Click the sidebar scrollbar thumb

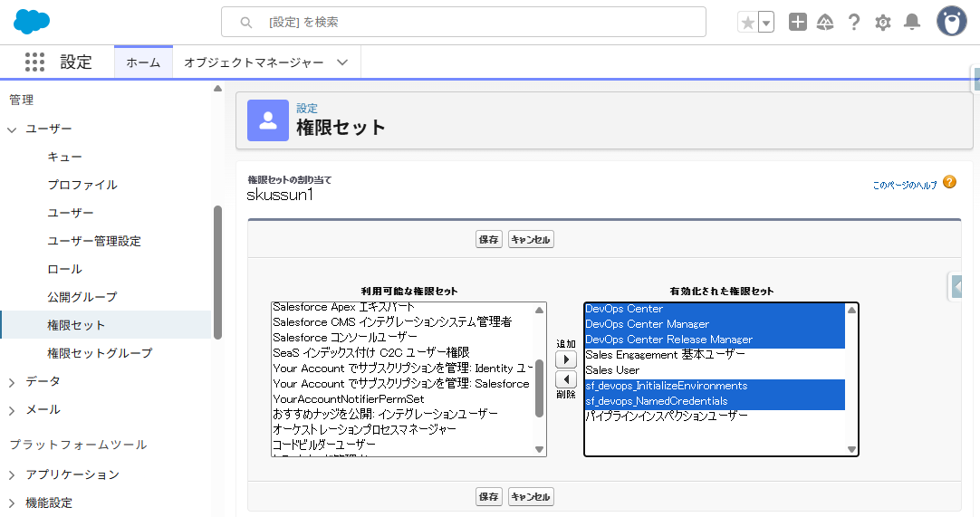217,272
